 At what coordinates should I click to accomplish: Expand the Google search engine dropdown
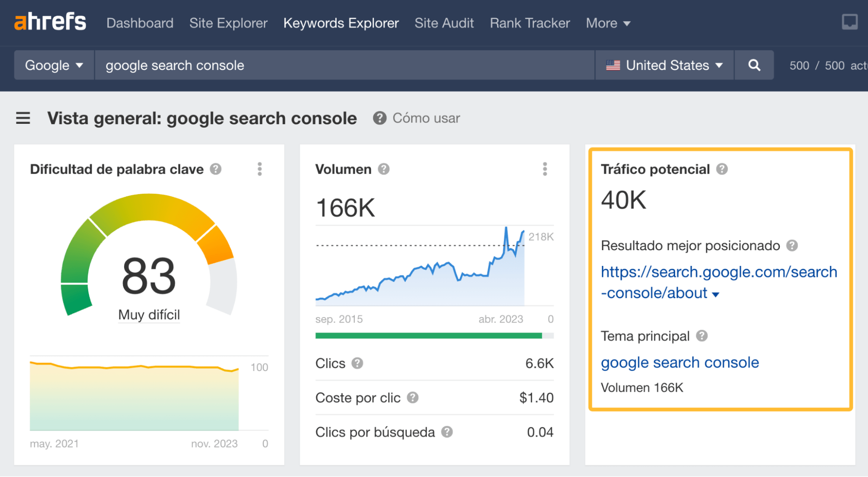(x=54, y=65)
